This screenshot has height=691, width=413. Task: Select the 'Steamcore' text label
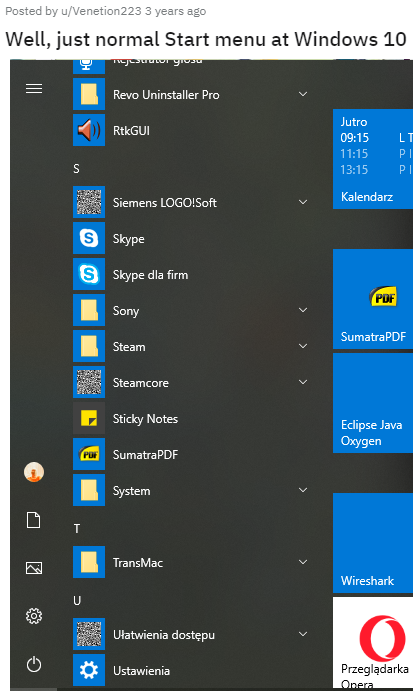point(141,383)
